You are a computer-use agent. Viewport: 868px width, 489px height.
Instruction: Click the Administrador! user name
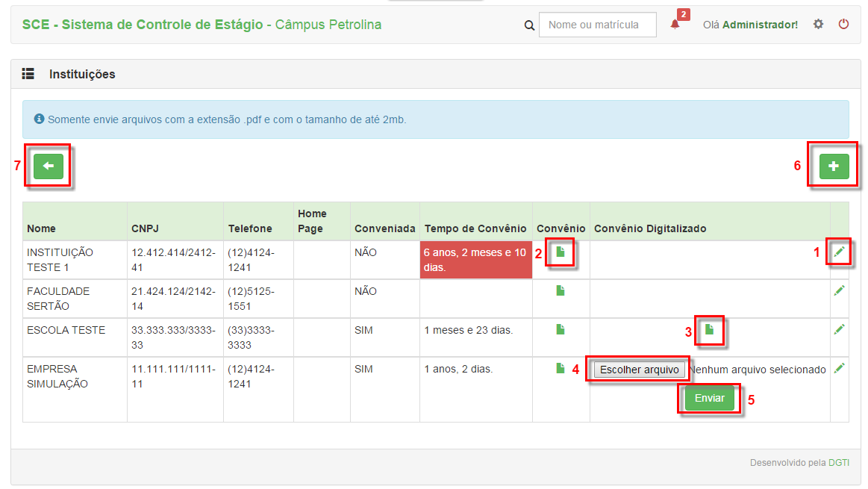(760, 25)
